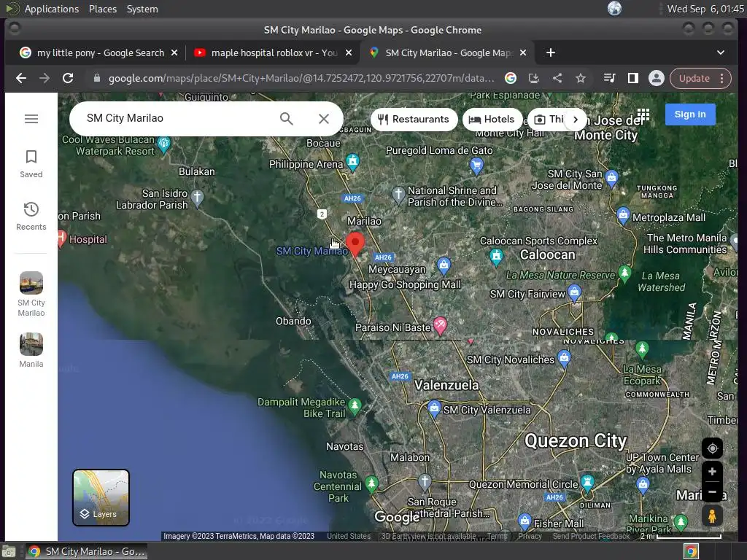The width and height of the screenshot is (747, 560).
Task: Filter the map by Restaurants
Action: tap(414, 119)
